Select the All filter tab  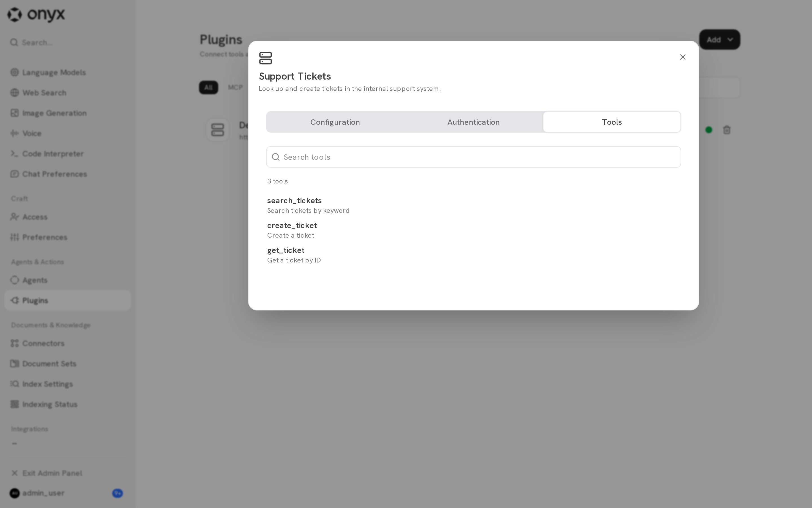[208, 87]
